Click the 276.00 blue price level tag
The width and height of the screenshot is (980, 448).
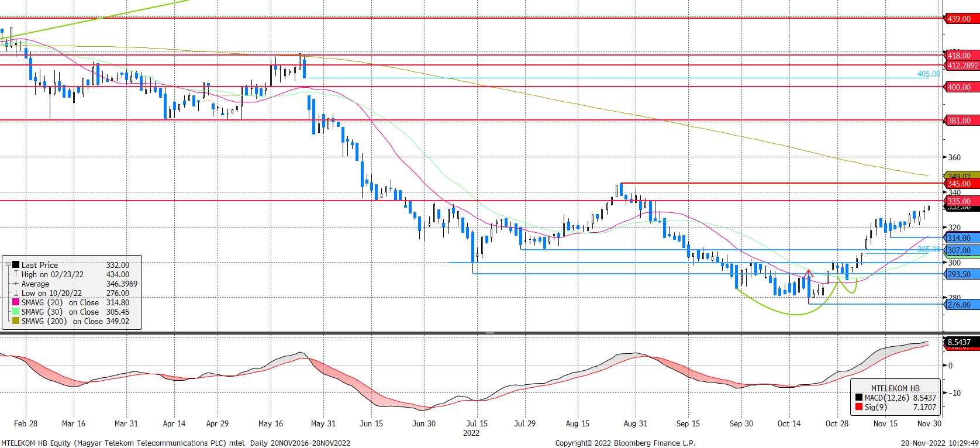962,305
